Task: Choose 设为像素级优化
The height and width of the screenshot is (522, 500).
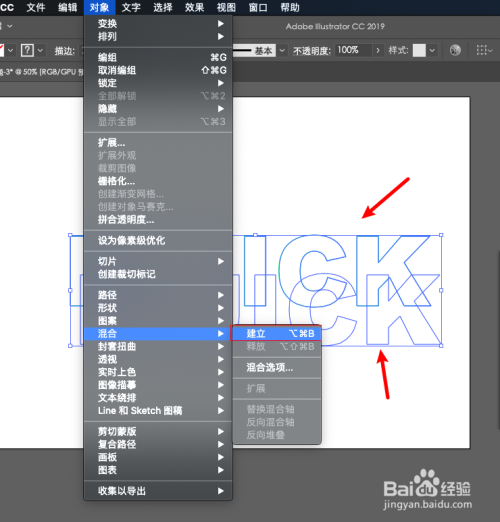Action: tap(158, 241)
